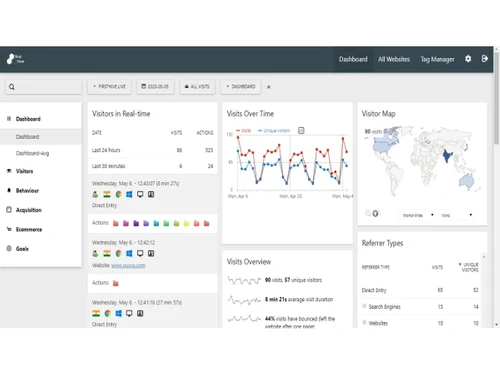Click Windows icon of the 12:42:12 visit
The width and height of the screenshot is (500, 375).
[129, 254]
